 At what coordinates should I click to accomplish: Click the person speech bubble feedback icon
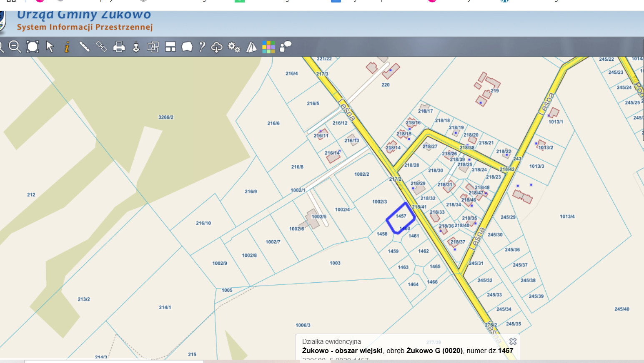286,47
